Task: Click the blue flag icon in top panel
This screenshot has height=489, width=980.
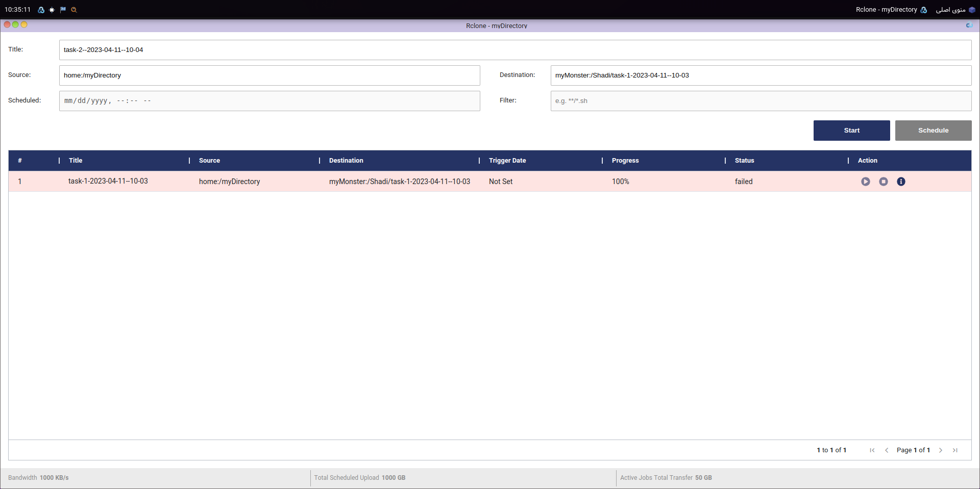Action: coord(63,10)
